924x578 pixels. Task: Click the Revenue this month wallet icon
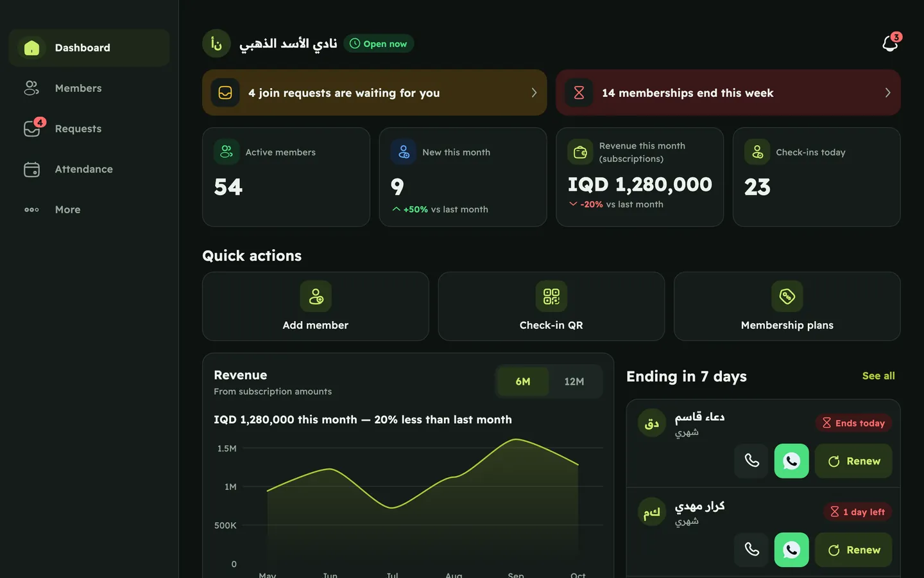pyautogui.click(x=580, y=152)
